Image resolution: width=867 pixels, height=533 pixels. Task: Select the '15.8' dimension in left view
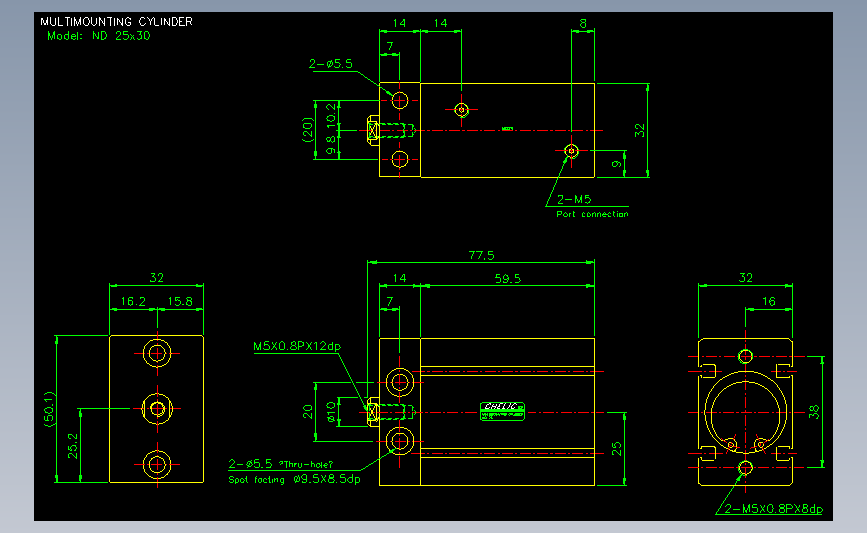(x=180, y=301)
